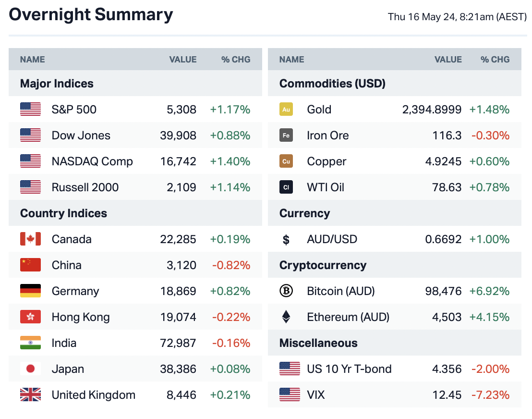The width and height of the screenshot is (532, 419).
Task: Open the S&P 500 index link
Action: [x=74, y=110]
